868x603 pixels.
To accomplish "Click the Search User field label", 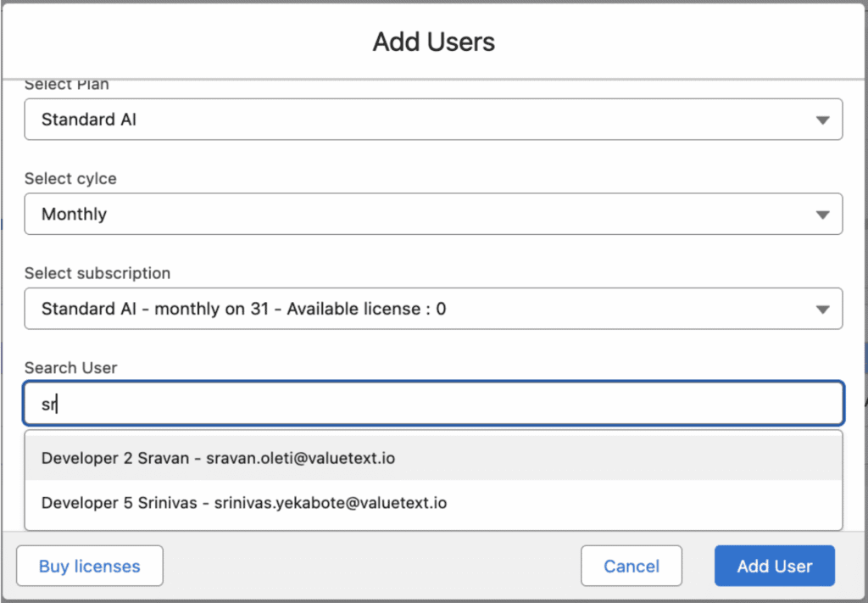I will click(x=70, y=368).
